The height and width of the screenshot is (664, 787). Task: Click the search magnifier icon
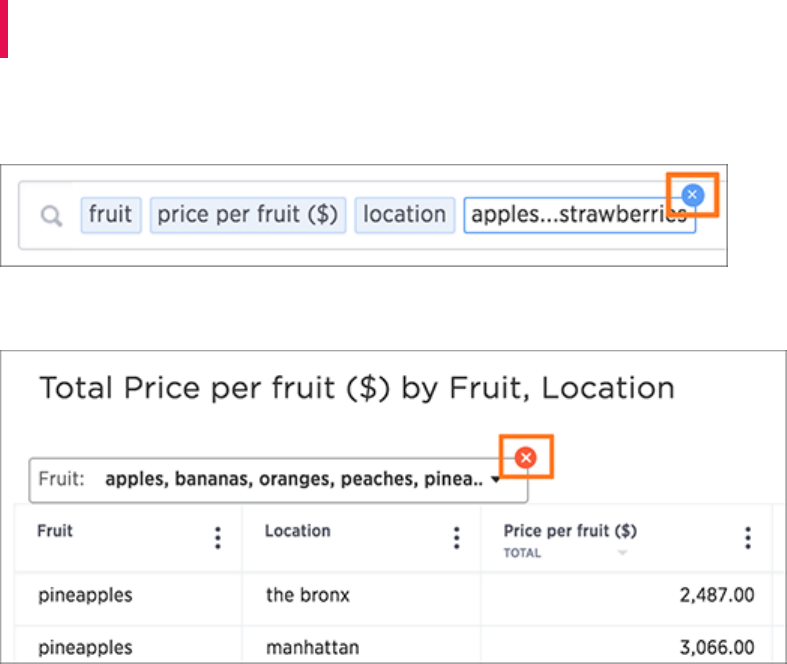(51, 216)
